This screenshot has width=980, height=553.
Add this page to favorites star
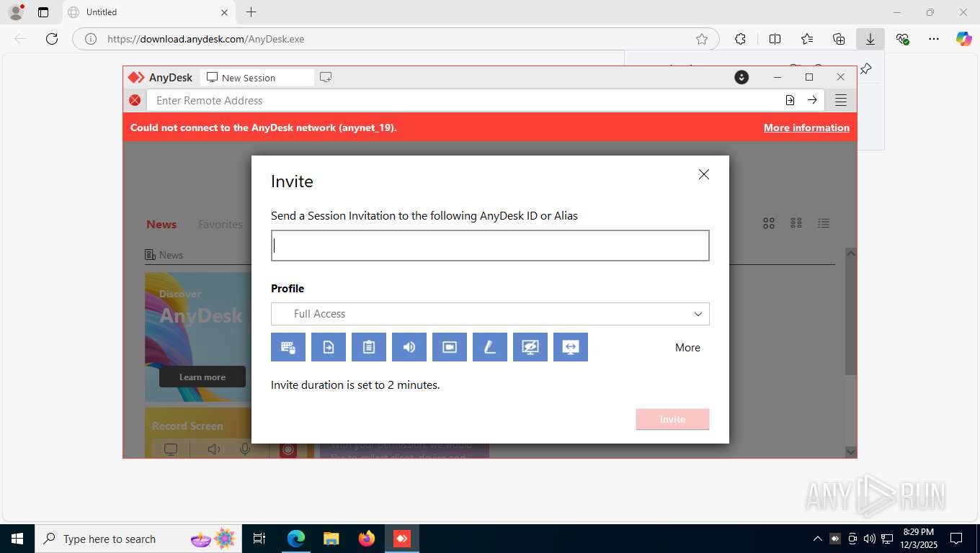coord(702,39)
